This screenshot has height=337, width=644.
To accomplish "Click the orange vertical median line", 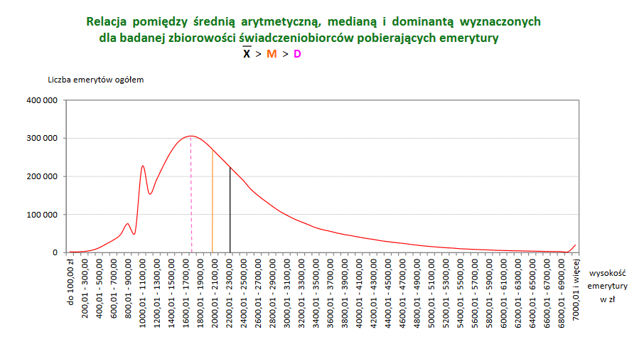I will pos(212,206).
